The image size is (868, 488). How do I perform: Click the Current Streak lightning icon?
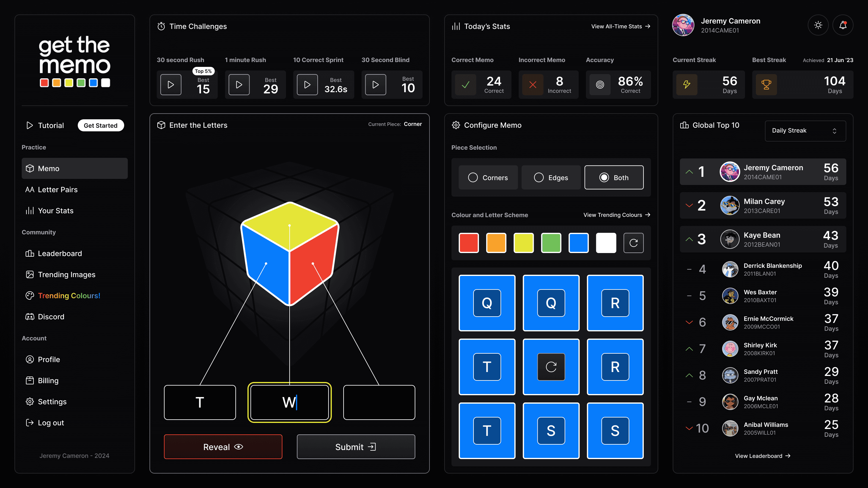(687, 85)
